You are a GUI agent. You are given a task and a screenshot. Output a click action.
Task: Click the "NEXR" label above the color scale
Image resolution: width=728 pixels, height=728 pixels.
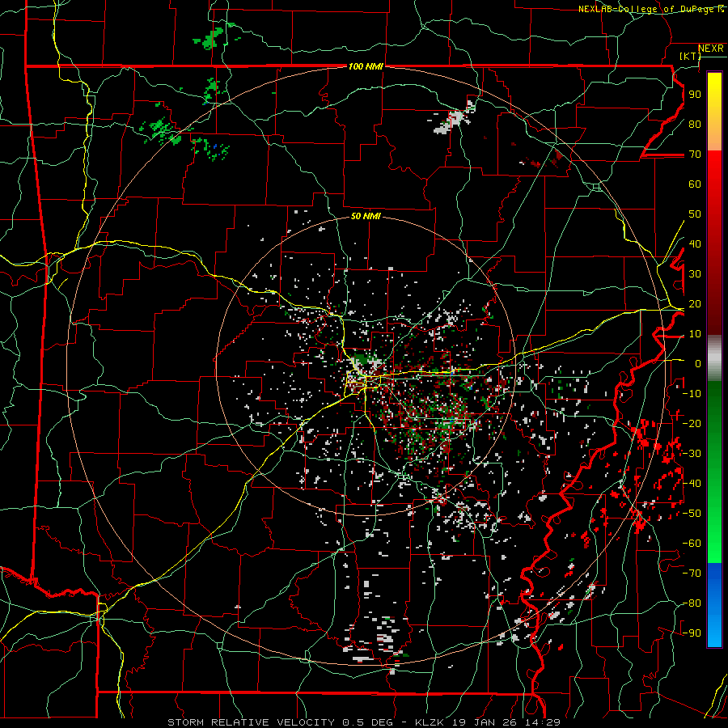pyautogui.click(x=711, y=49)
